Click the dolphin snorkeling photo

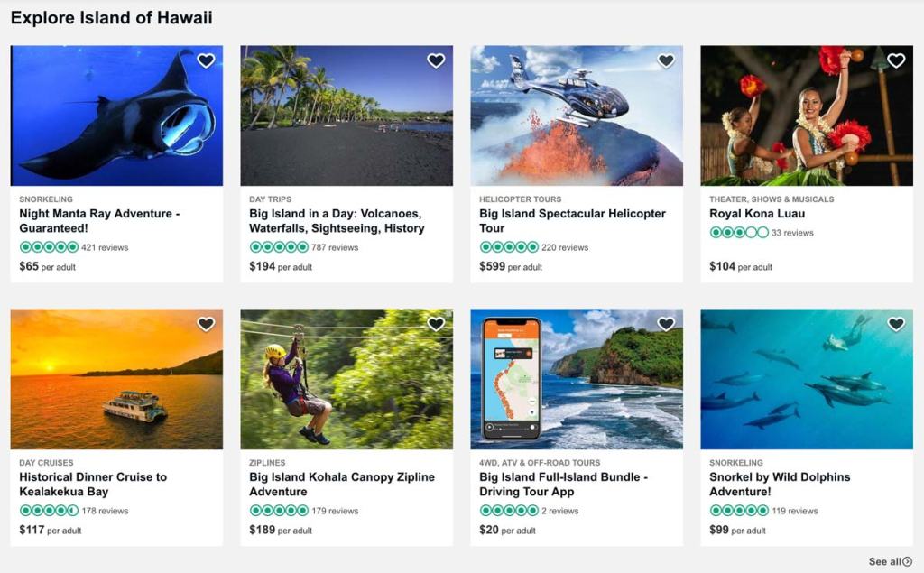(807, 379)
